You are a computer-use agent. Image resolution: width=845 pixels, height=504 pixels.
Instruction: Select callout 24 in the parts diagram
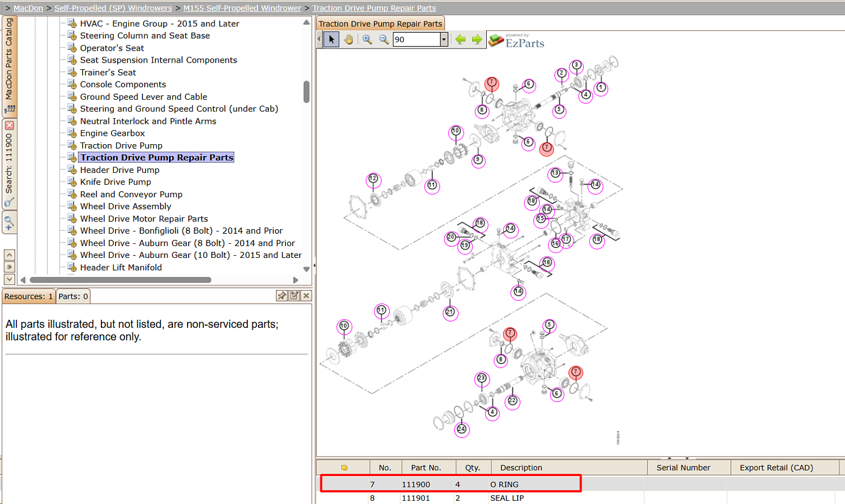pos(461,429)
